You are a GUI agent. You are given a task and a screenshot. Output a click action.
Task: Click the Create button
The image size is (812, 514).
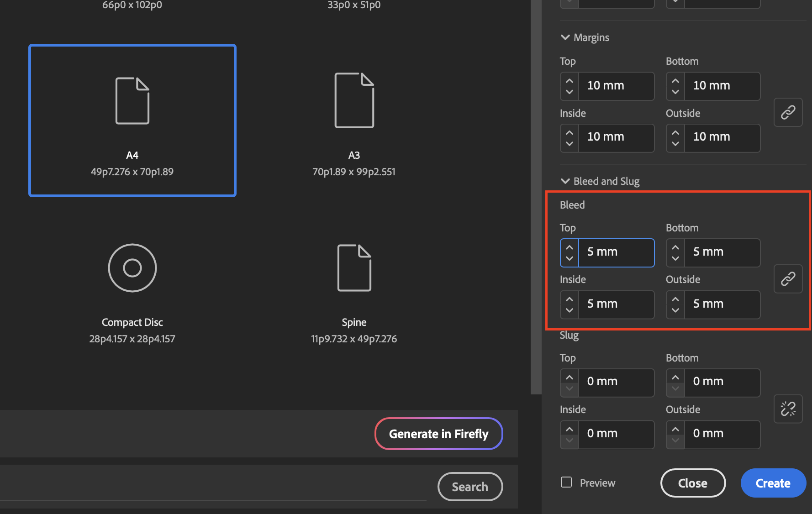[773, 483]
